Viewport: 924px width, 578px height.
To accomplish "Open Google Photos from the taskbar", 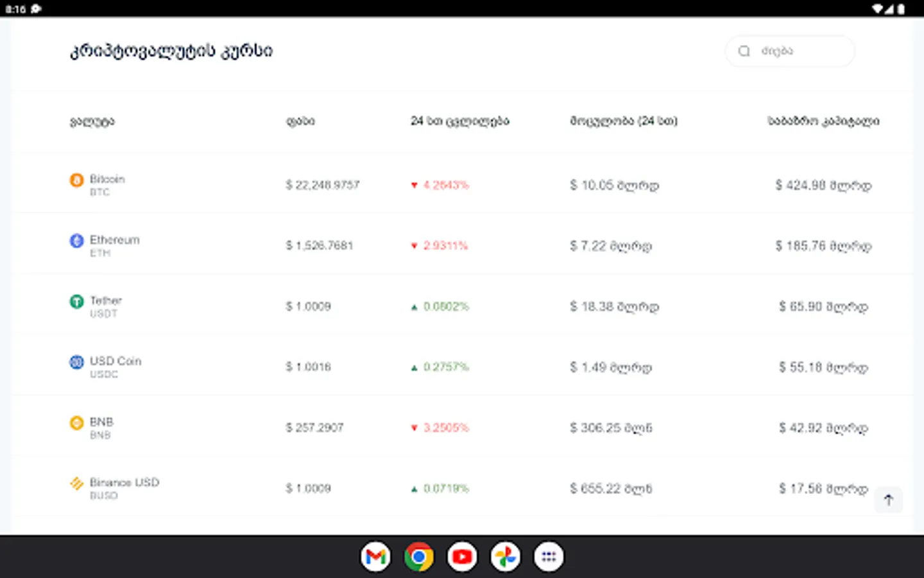I will click(506, 557).
